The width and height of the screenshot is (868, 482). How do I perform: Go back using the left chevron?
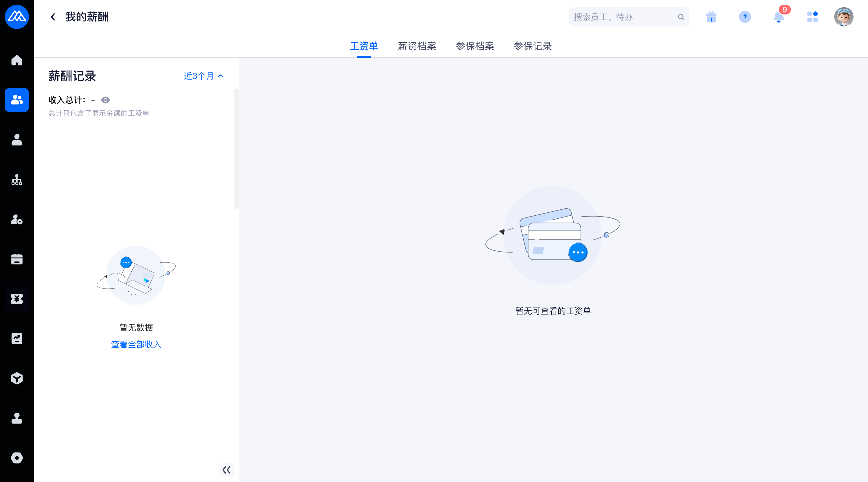pyautogui.click(x=53, y=17)
